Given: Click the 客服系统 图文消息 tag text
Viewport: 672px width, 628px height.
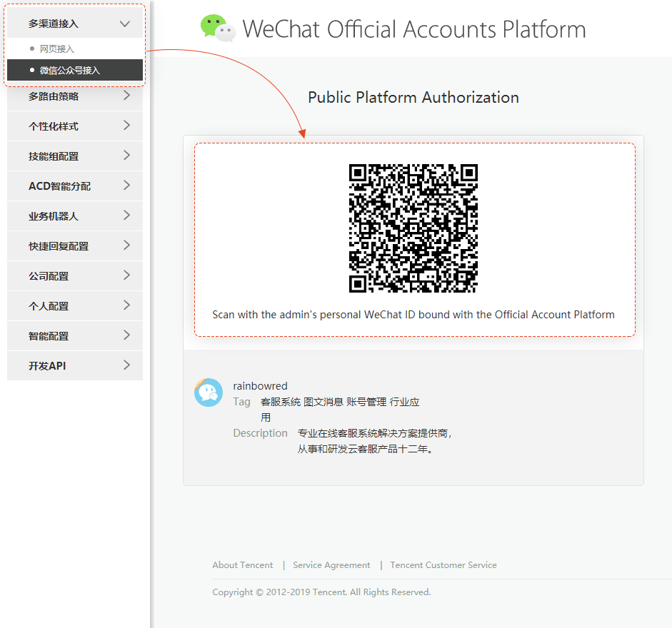Looking at the screenshot, I should click(x=340, y=410).
